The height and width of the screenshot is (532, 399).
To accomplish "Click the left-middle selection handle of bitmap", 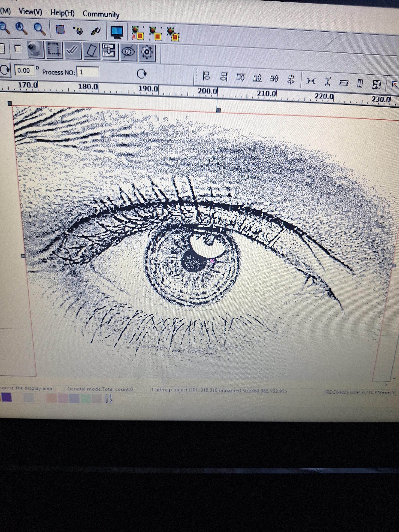I will [x=23, y=256].
